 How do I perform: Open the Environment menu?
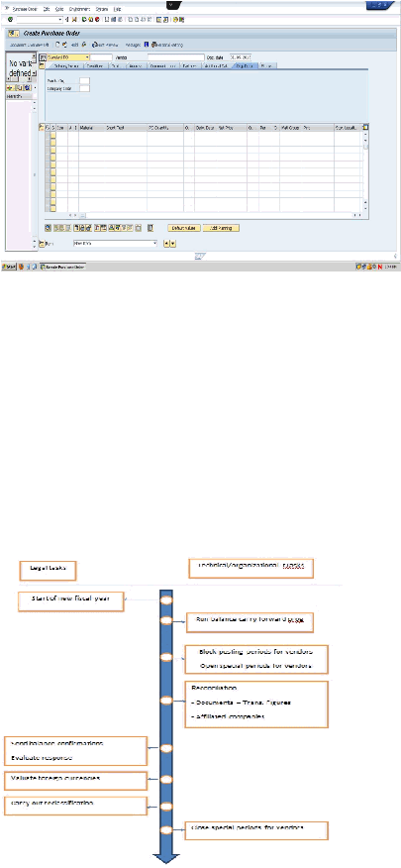[79, 9]
